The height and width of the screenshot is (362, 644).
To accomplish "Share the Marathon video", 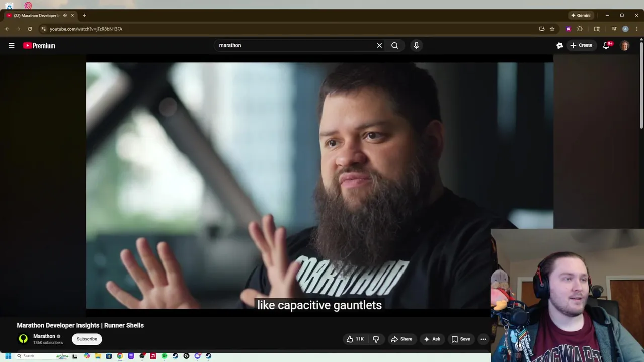I will tap(401, 339).
